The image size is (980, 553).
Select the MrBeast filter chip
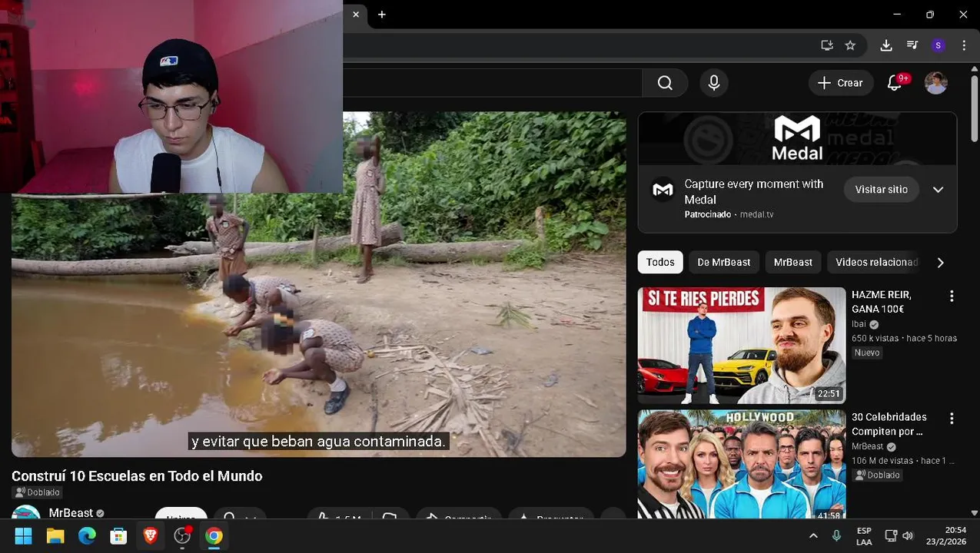792,263
